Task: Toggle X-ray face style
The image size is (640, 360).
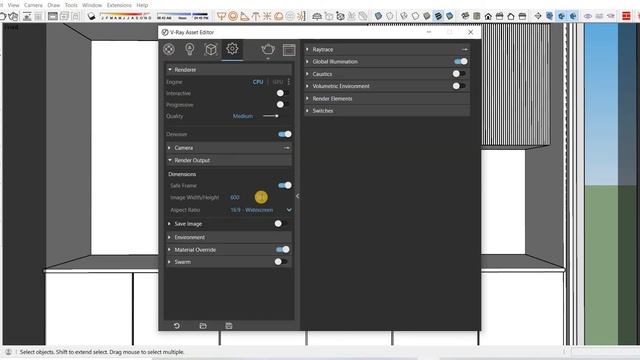Action: coord(378,16)
